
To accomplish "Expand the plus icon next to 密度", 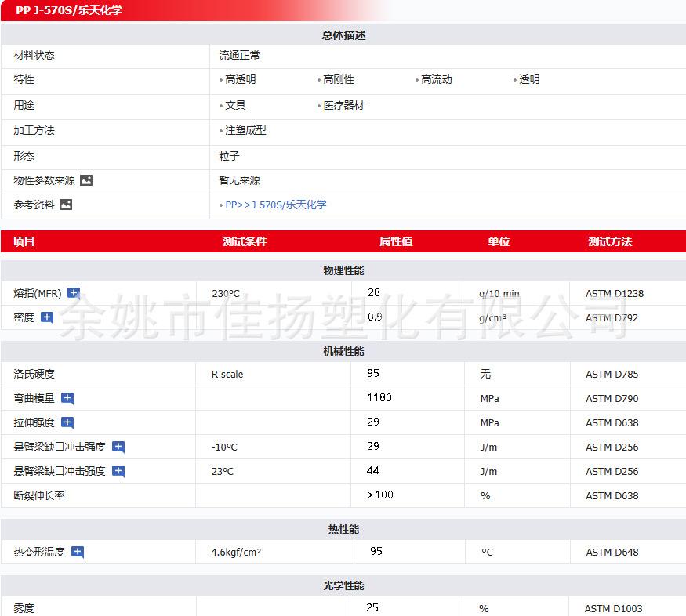I will 47,317.
